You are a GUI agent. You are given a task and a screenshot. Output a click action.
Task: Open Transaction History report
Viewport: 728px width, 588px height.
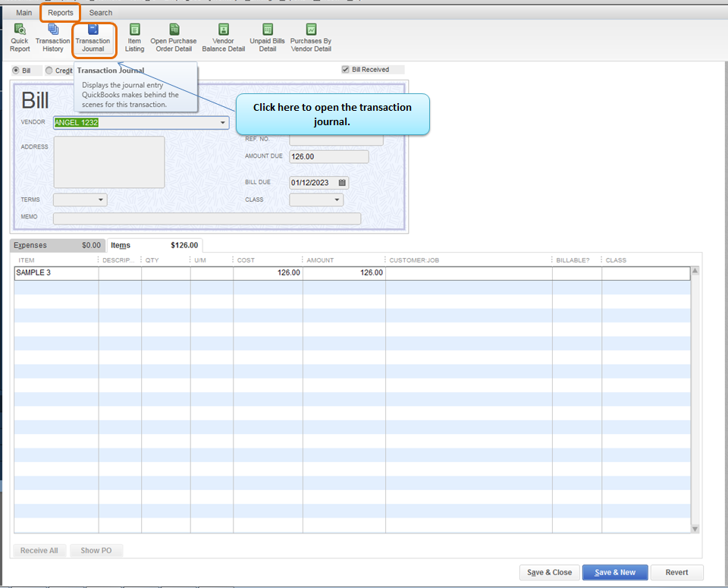click(53, 38)
